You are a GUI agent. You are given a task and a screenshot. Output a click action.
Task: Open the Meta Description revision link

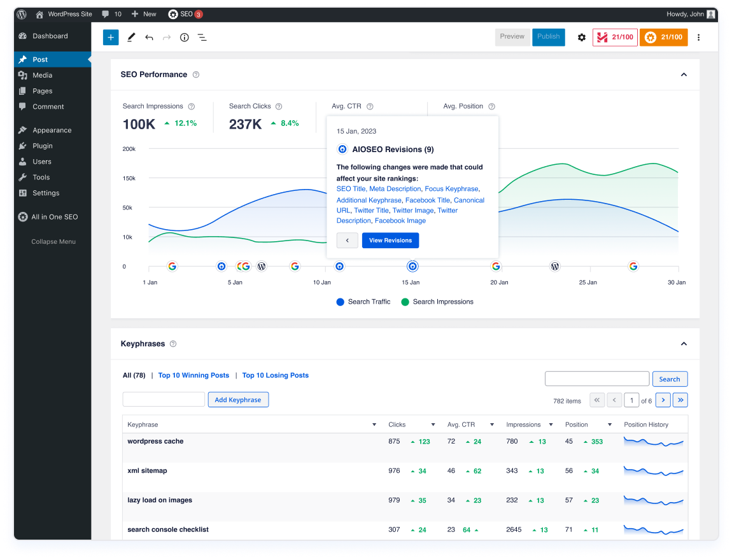click(395, 189)
